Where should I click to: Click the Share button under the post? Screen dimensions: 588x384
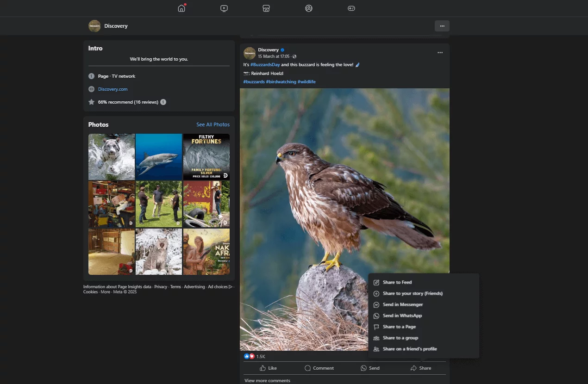(x=421, y=368)
